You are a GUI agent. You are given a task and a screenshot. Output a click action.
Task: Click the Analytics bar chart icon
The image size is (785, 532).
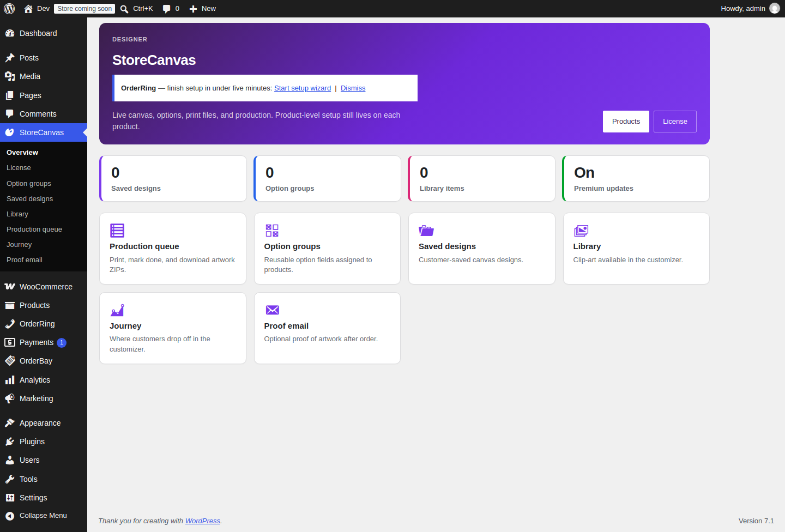point(10,380)
